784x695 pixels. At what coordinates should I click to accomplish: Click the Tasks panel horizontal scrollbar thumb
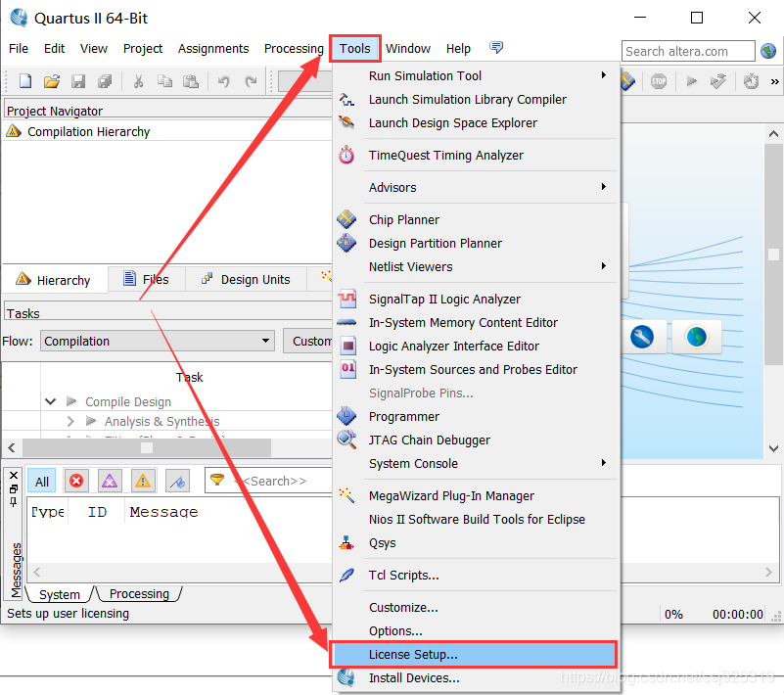[147, 447]
